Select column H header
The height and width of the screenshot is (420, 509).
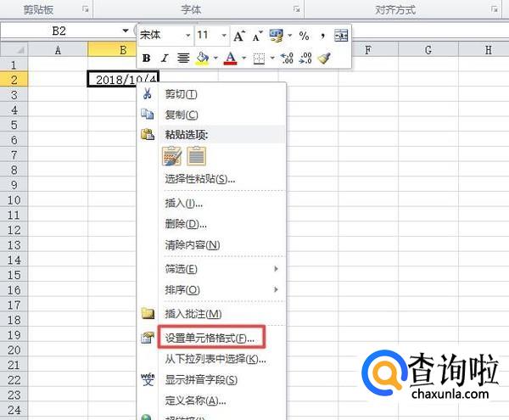coord(484,50)
